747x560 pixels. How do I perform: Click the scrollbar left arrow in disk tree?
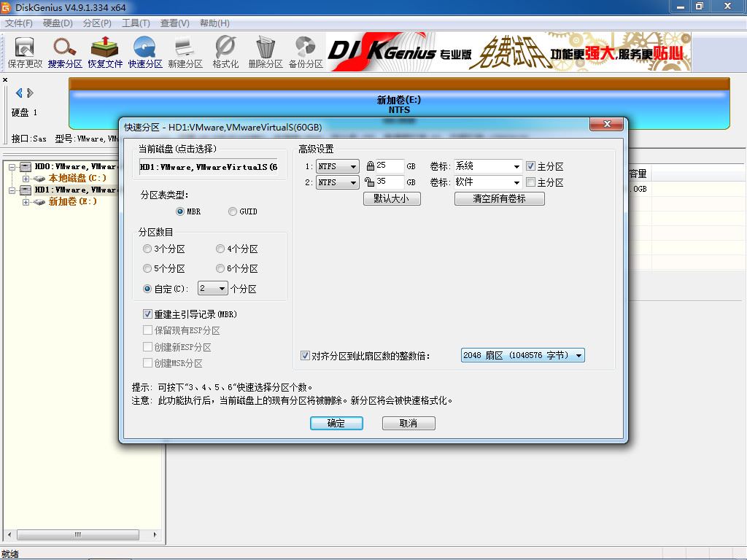[9, 534]
